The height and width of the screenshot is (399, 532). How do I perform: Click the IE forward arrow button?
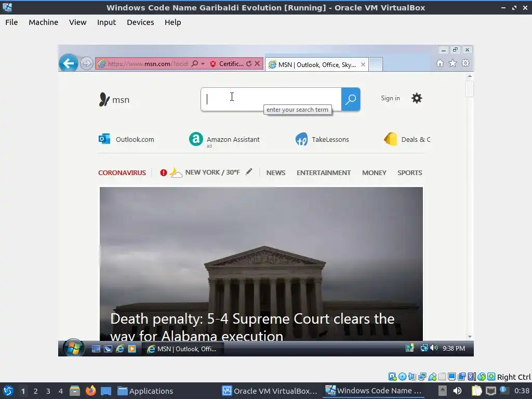[x=87, y=63]
